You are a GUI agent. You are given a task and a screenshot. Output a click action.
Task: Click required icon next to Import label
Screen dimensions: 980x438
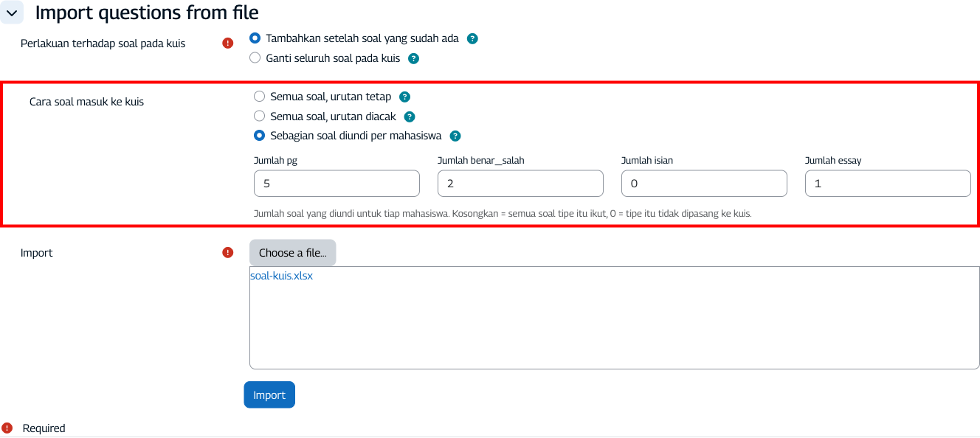228,253
